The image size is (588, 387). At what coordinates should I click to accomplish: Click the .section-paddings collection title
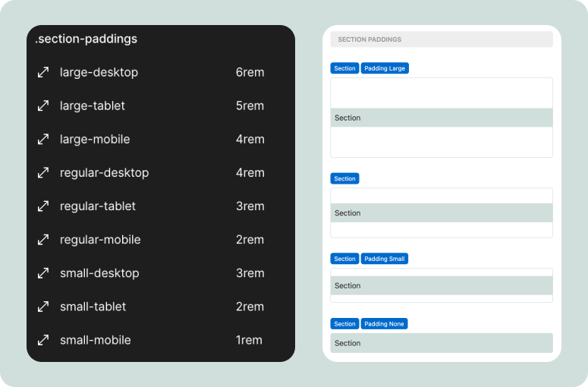pos(86,39)
